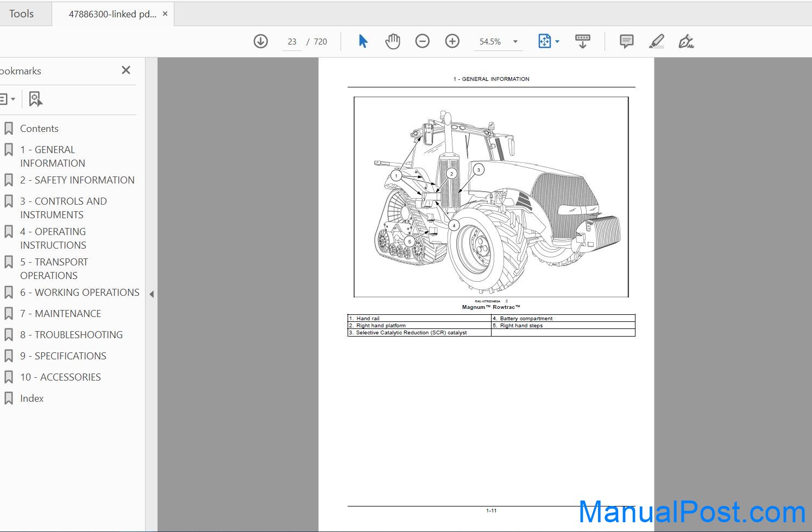This screenshot has height=532, width=812.
Task: Click the tractor diagram on the page
Action: click(x=491, y=197)
